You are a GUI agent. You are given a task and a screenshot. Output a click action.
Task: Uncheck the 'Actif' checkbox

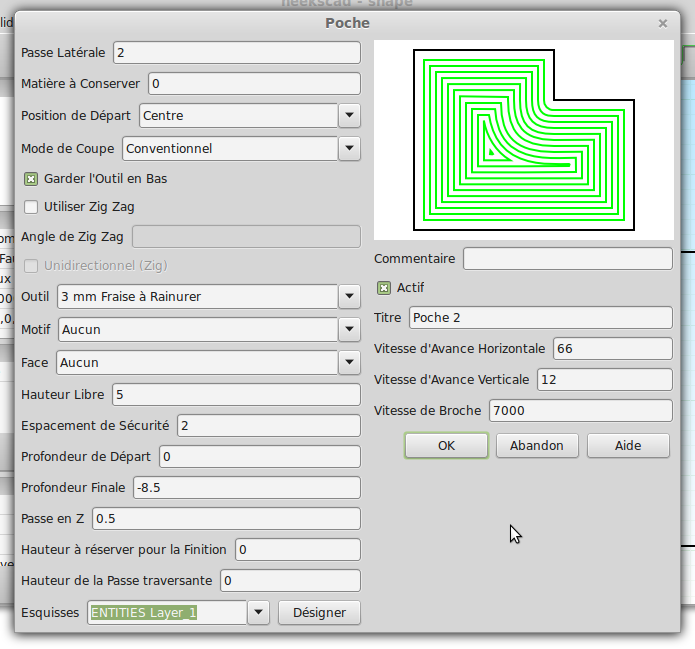[x=383, y=288]
